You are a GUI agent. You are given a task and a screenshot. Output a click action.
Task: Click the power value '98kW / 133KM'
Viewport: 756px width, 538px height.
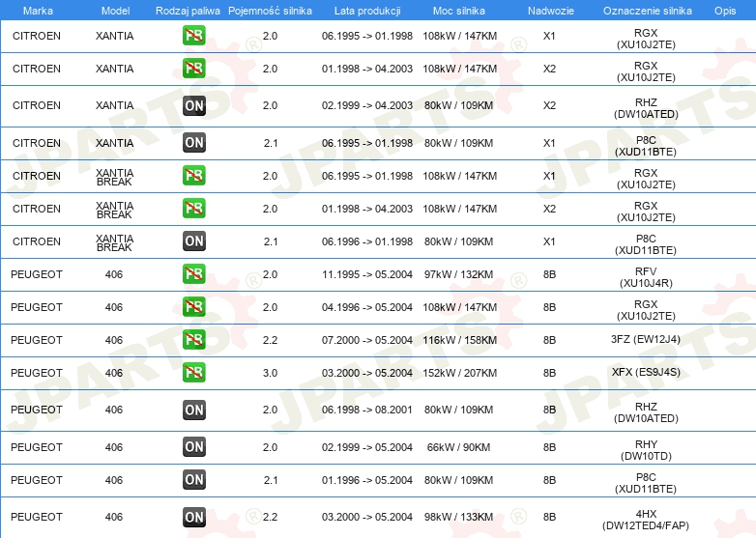click(458, 517)
